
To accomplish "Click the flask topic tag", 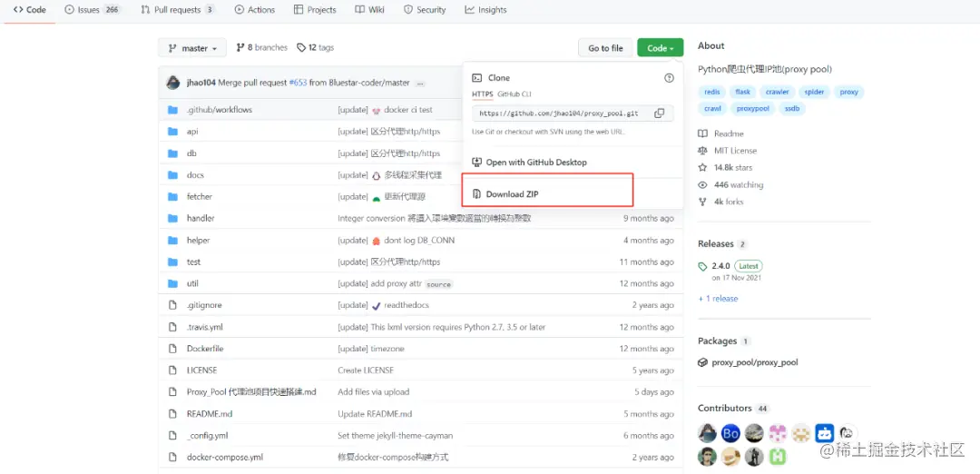I will point(742,92).
